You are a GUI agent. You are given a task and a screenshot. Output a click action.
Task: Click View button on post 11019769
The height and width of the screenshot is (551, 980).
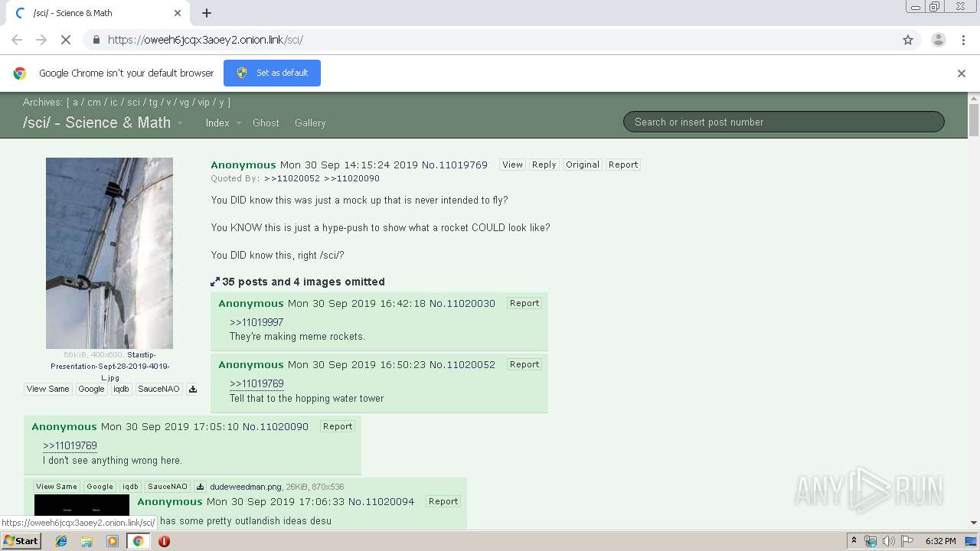point(512,165)
